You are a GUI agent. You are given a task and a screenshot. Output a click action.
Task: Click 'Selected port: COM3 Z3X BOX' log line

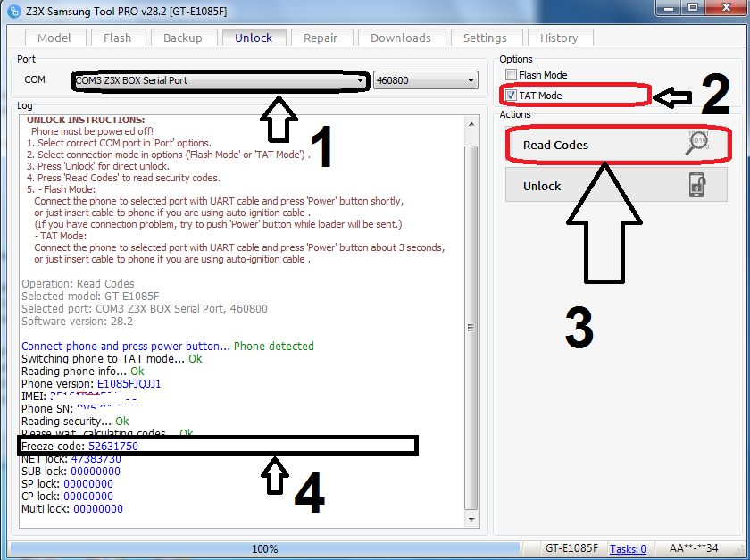pyautogui.click(x=145, y=309)
